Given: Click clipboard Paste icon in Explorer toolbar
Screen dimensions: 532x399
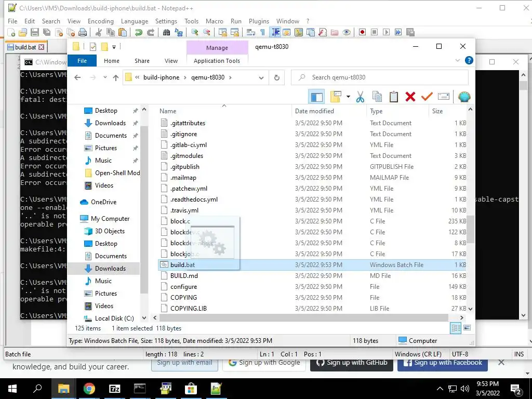Looking at the screenshot, I should pos(394,97).
